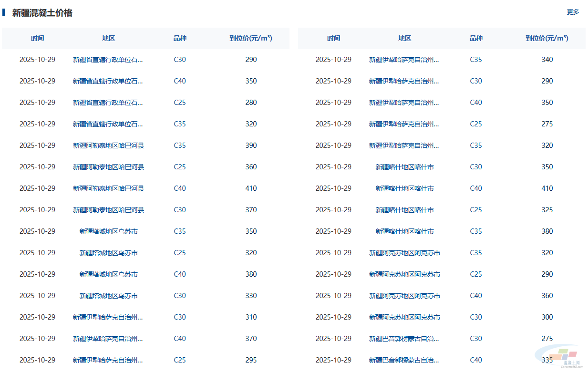
Task: Open 阿勒泰地区哈巴河县 link in the 390 price row
Action: (x=108, y=145)
